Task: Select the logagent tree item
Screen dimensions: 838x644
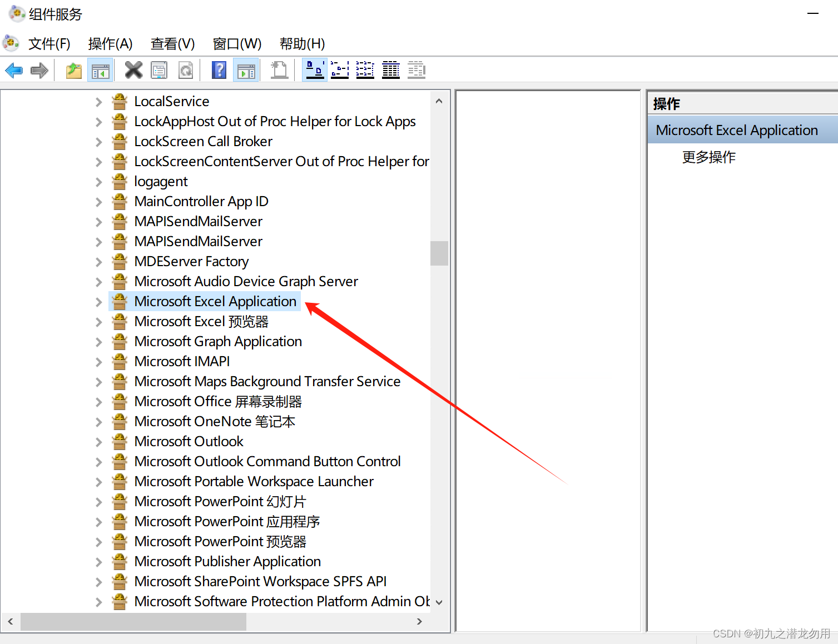Action: [x=161, y=182]
